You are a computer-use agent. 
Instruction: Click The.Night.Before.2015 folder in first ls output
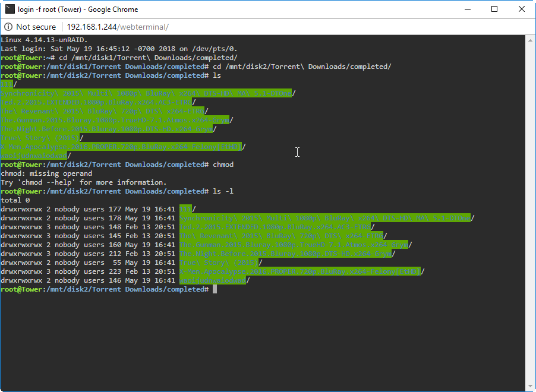point(106,128)
